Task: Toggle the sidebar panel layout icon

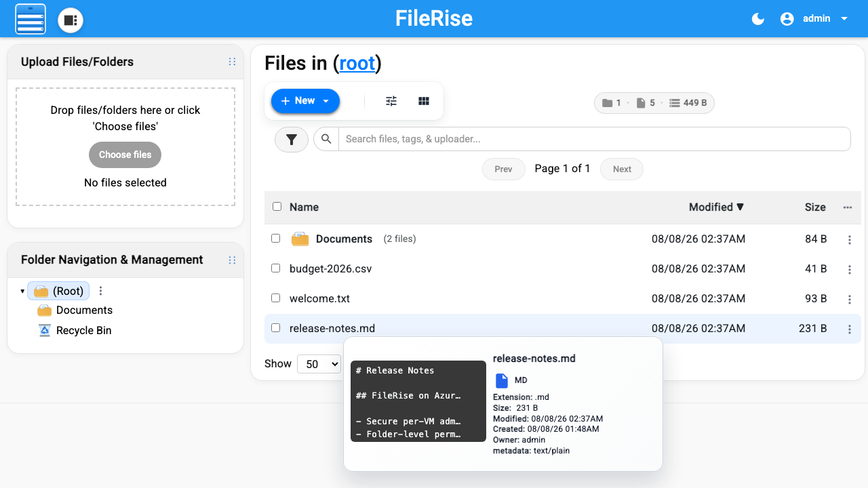Action: point(71,20)
